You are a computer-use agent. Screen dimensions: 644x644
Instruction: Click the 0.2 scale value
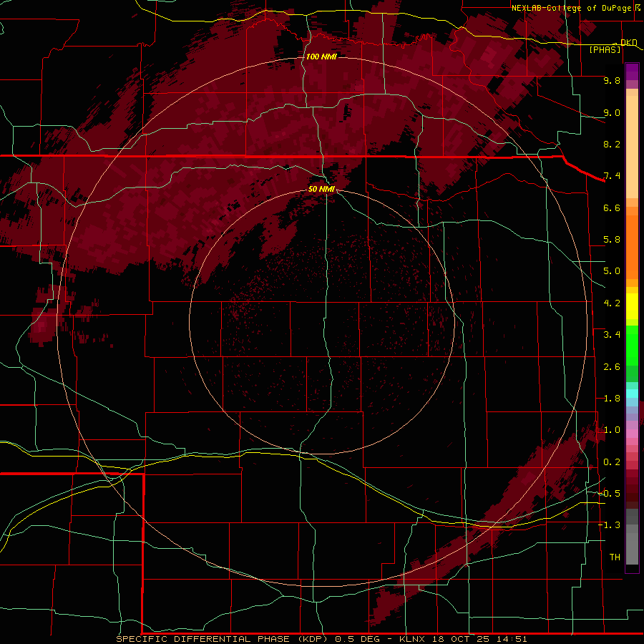pos(612,462)
